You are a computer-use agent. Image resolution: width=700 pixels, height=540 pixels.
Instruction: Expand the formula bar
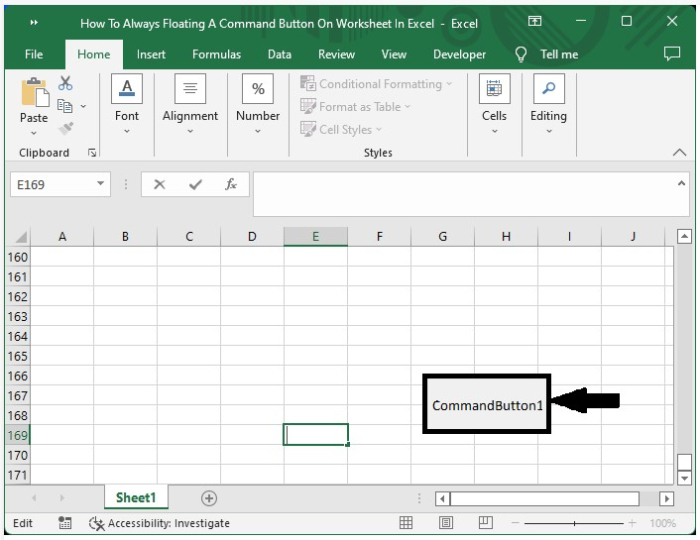(x=681, y=183)
